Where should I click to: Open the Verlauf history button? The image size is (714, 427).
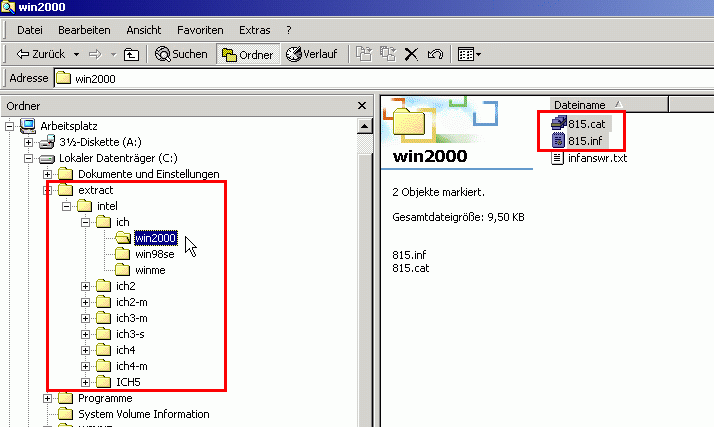(x=311, y=54)
